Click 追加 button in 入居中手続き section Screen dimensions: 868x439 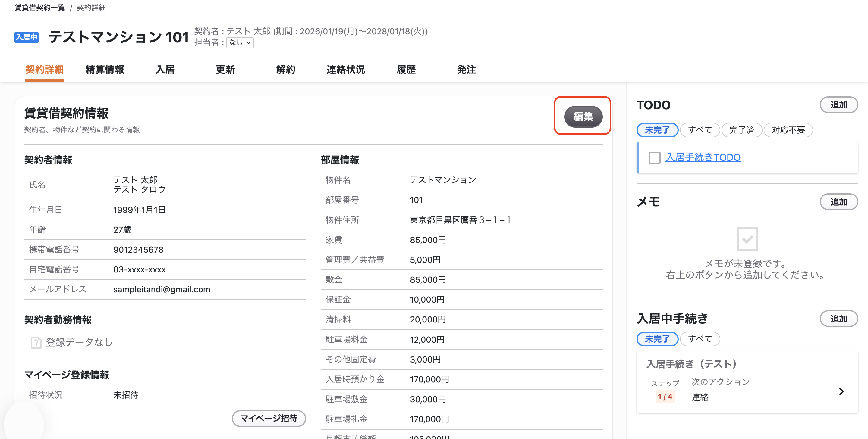[838, 319]
